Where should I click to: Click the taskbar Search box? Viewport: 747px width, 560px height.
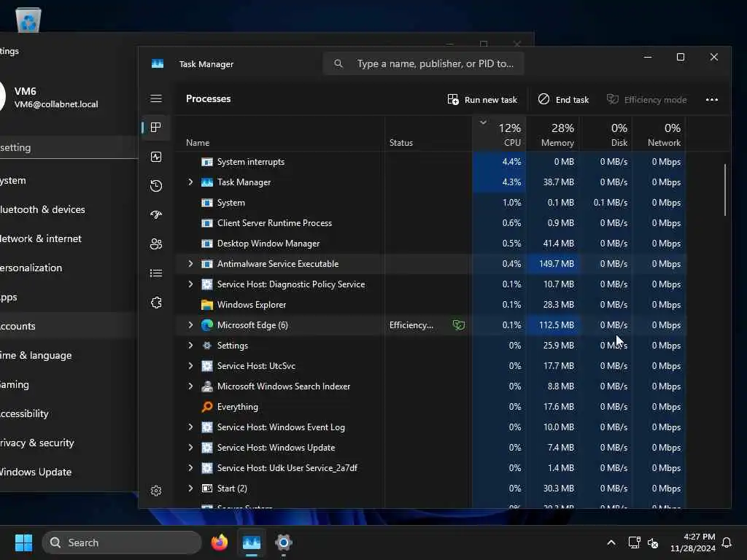(x=122, y=542)
